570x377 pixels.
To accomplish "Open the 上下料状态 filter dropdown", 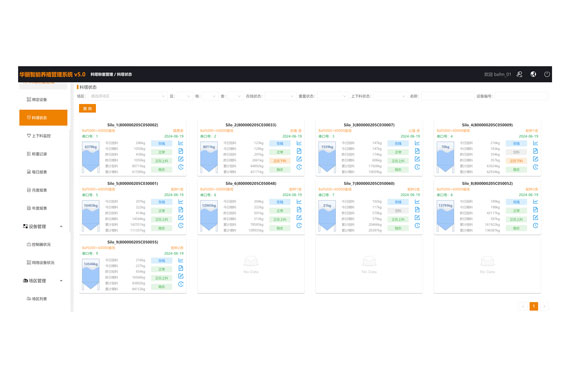I will pos(389,96).
